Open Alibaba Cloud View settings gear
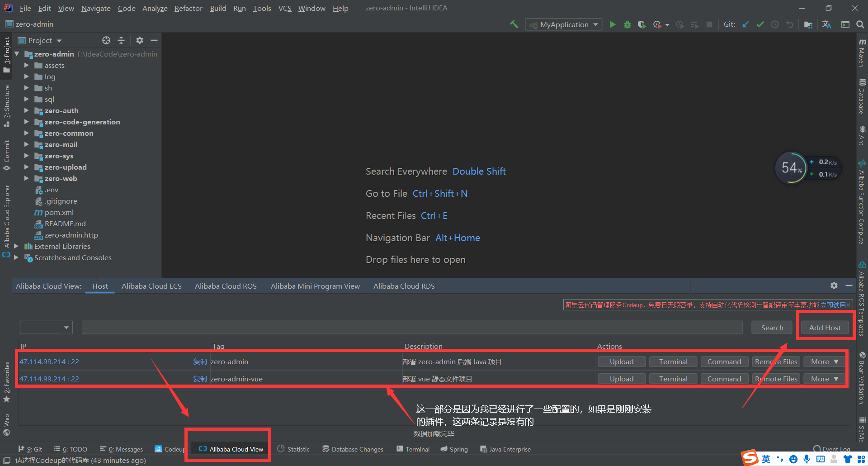868x466 pixels. click(834, 285)
